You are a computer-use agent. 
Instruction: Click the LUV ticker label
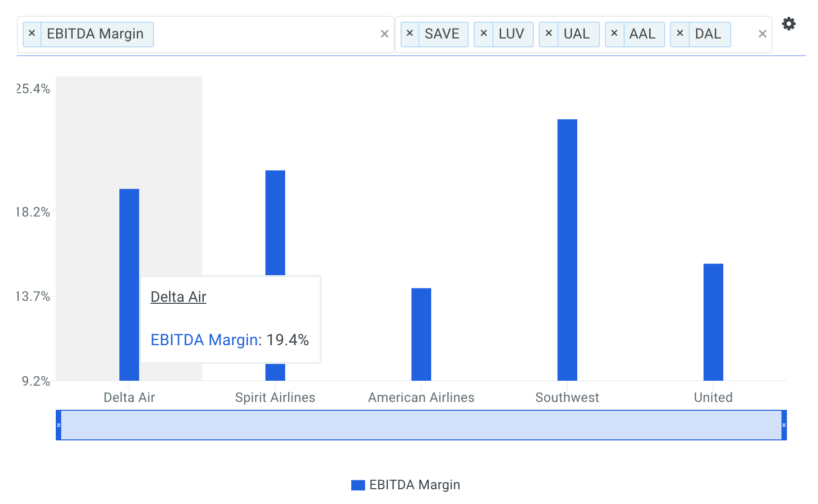click(511, 34)
